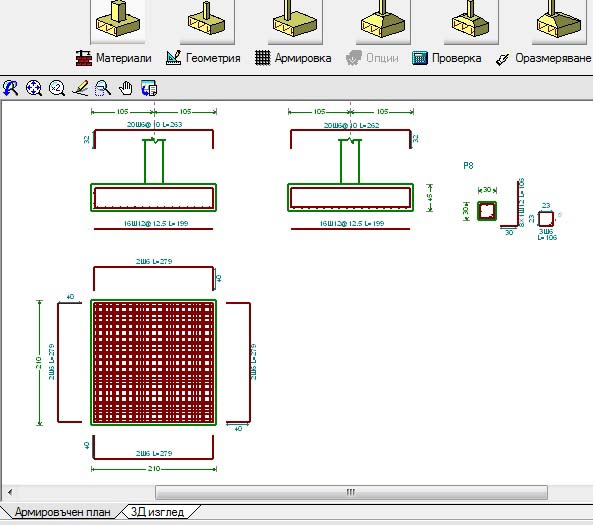Click the greyed Опции button
Screen dimensions: 595x525
(372, 58)
